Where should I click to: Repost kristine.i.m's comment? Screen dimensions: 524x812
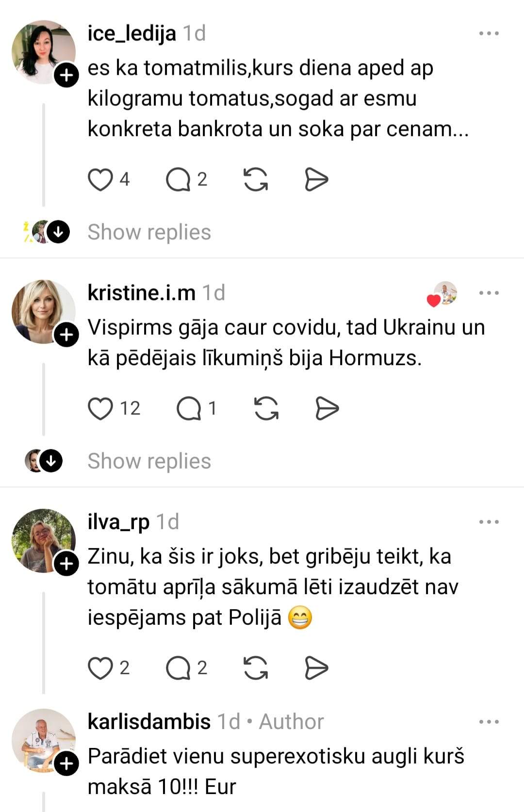(x=266, y=408)
